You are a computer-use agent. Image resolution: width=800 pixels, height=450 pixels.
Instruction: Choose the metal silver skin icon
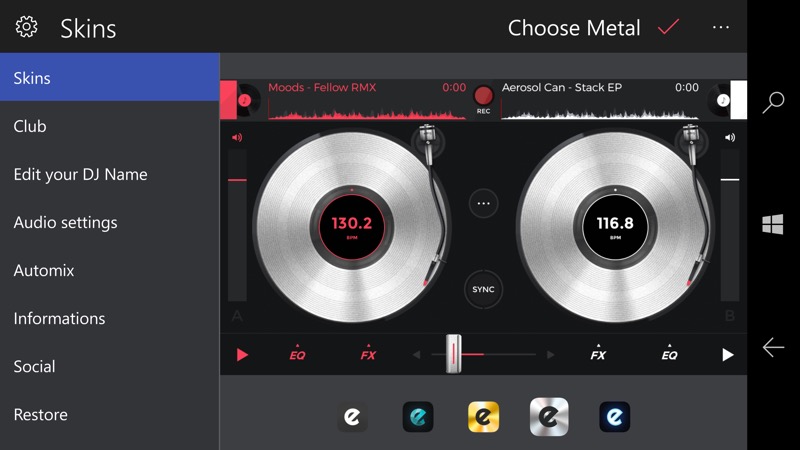point(549,417)
